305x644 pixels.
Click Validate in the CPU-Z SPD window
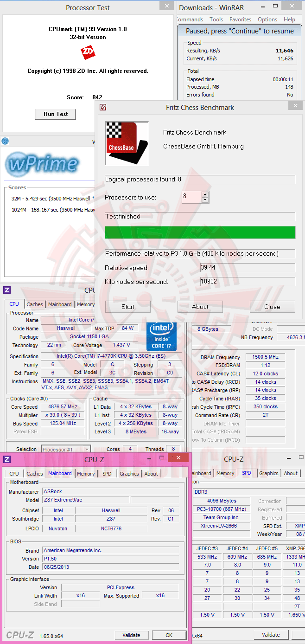click(271, 635)
